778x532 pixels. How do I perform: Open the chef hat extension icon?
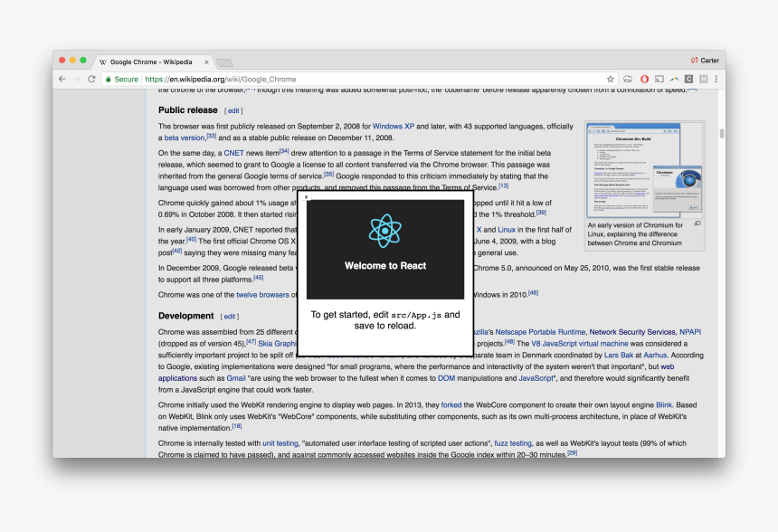(628, 79)
